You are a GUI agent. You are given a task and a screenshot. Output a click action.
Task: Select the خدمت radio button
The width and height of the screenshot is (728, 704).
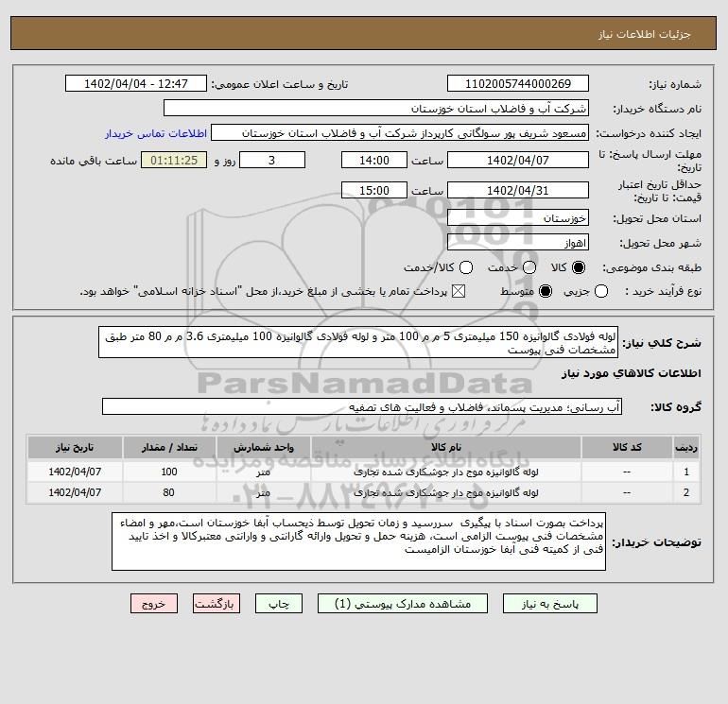coord(529,267)
